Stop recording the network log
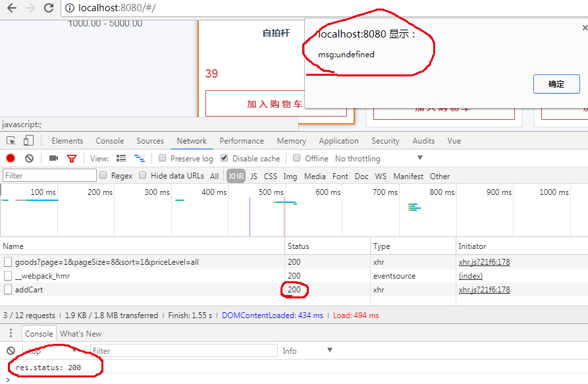 (11, 159)
